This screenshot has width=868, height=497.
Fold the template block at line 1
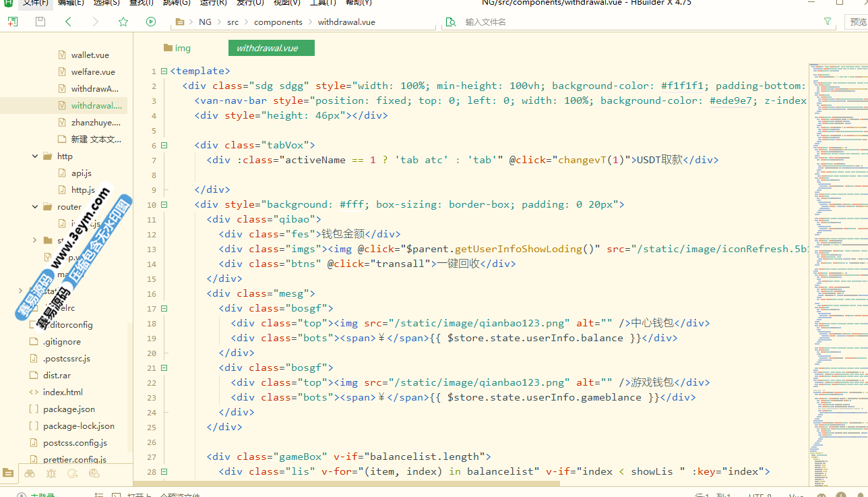[164, 71]
